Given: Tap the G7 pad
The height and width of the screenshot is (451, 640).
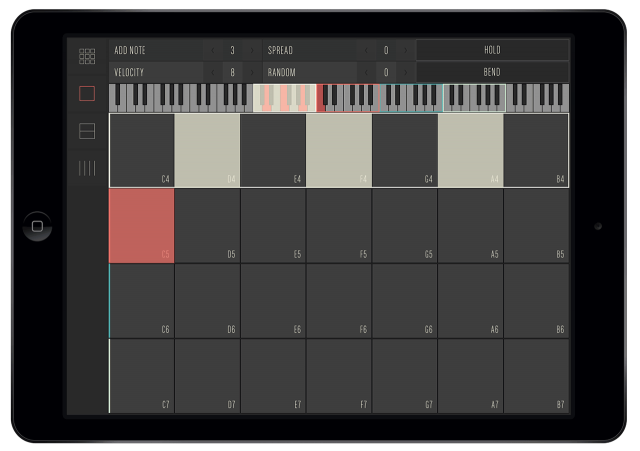Looking at the screenshot, I should 405,376.
